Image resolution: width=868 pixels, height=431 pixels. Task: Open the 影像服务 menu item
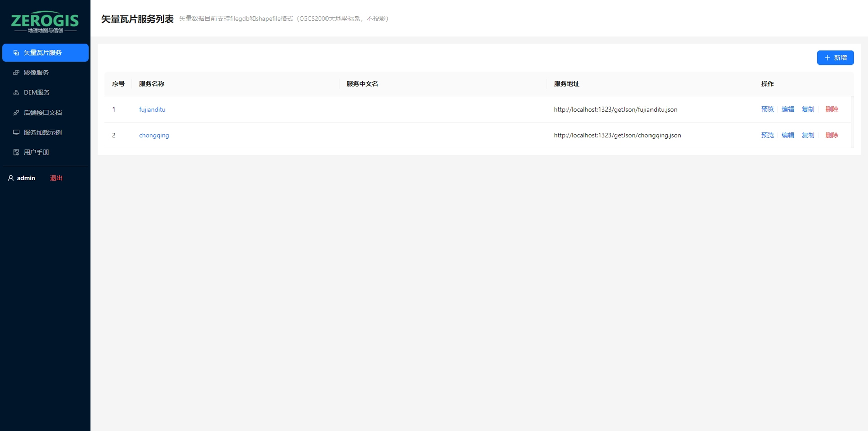point(45,72)
